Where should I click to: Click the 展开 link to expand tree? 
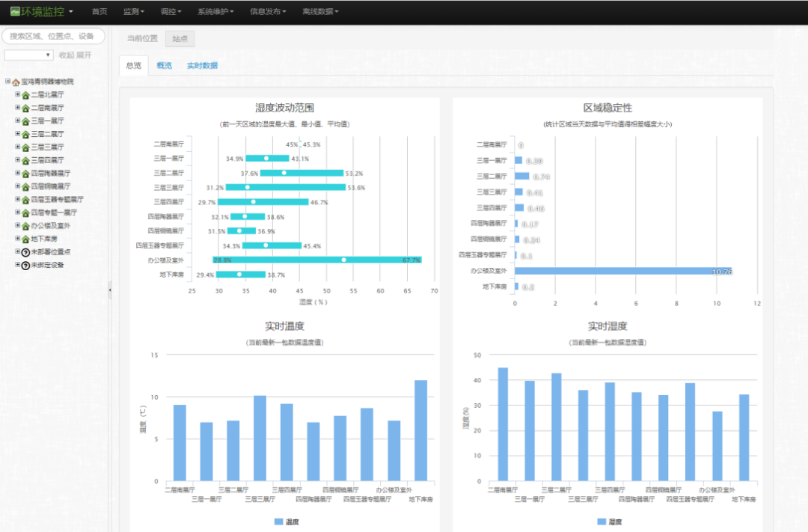pos(84,55)
